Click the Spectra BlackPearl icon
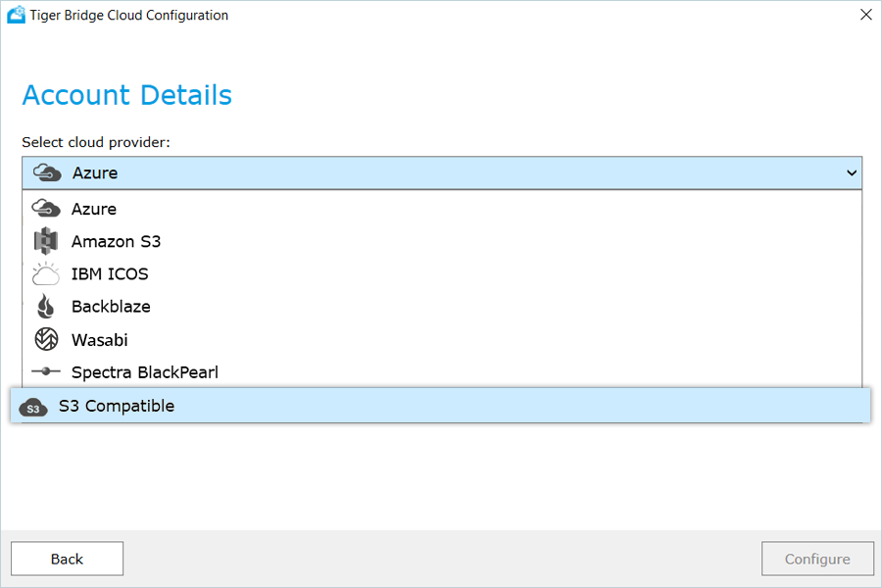The image size is (882, 588). click(46, 372)
